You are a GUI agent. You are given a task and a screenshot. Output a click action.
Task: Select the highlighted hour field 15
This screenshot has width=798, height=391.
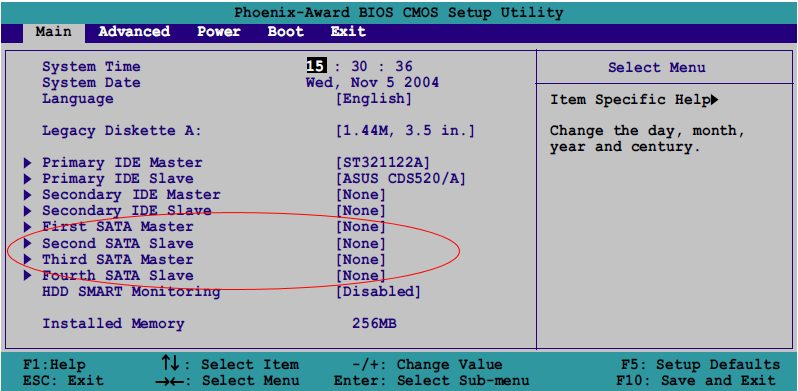click(x=316, y=66)
